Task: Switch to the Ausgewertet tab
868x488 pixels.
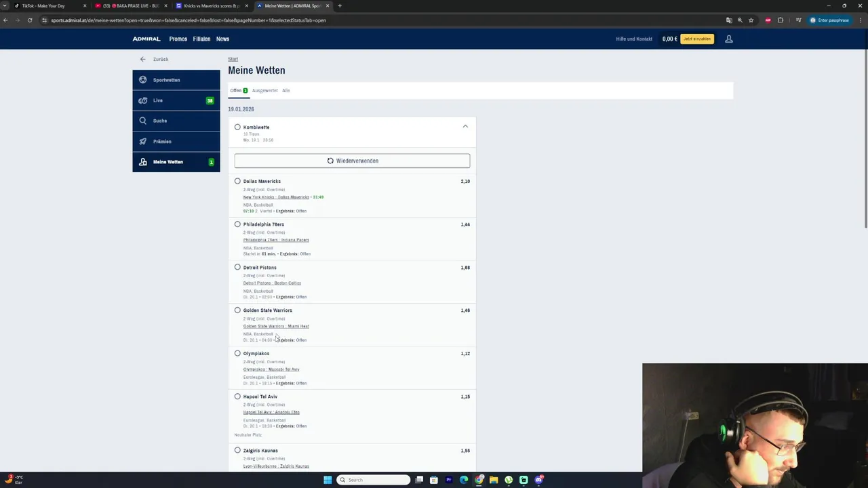Action: (265, 90)
